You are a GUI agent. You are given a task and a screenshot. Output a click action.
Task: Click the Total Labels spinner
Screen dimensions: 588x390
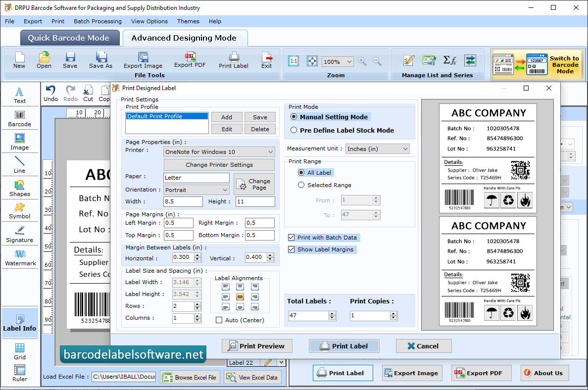(x=332, y=316)
